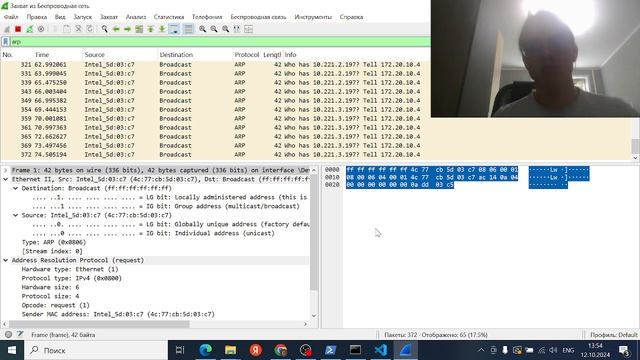Sort packets by the Protocol column header
The height and width of the screenshot is (360, 640).
(x=247, y=55)
